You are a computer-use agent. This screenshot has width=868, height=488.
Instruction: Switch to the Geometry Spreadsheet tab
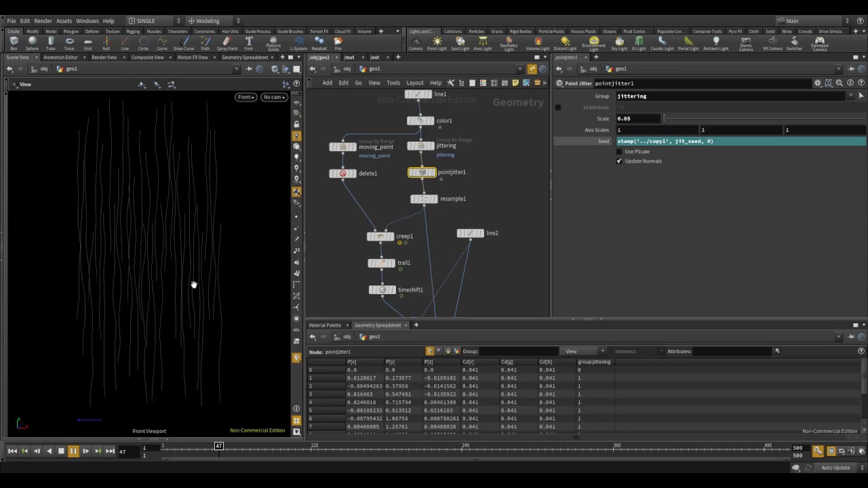click(x=378, y=325)
